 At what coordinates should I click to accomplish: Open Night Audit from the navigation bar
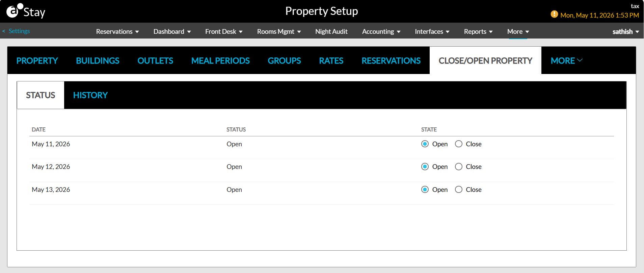pyautogui.click(x=331, y=31)
